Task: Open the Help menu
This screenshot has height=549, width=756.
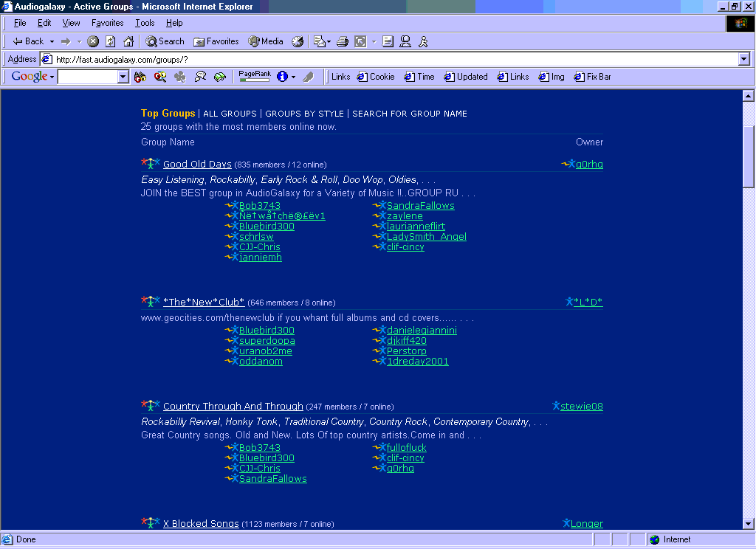Action: coord(174,23)
